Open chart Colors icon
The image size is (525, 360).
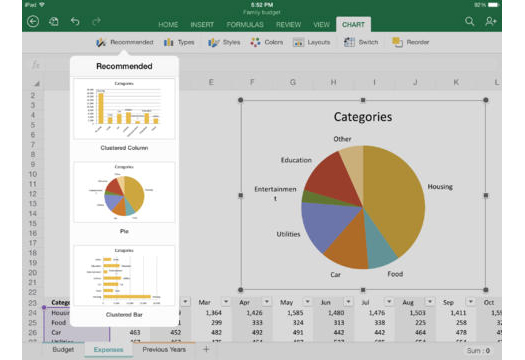(x=255, y=43)
